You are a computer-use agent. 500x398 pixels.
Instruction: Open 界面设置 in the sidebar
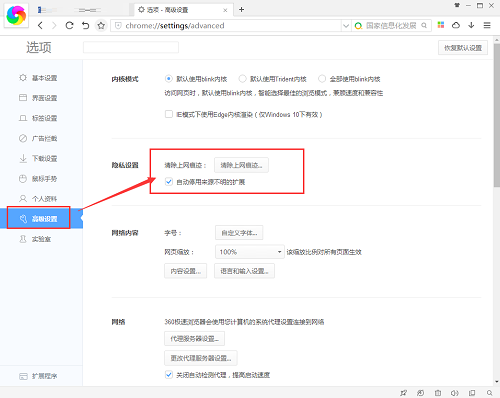click(x=41, y=98)
